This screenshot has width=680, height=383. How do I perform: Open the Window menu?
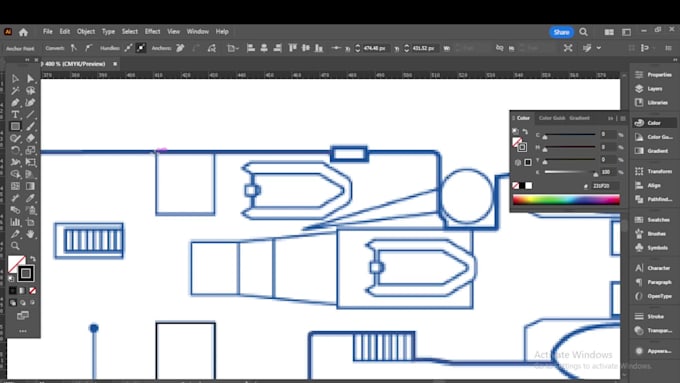198,32
